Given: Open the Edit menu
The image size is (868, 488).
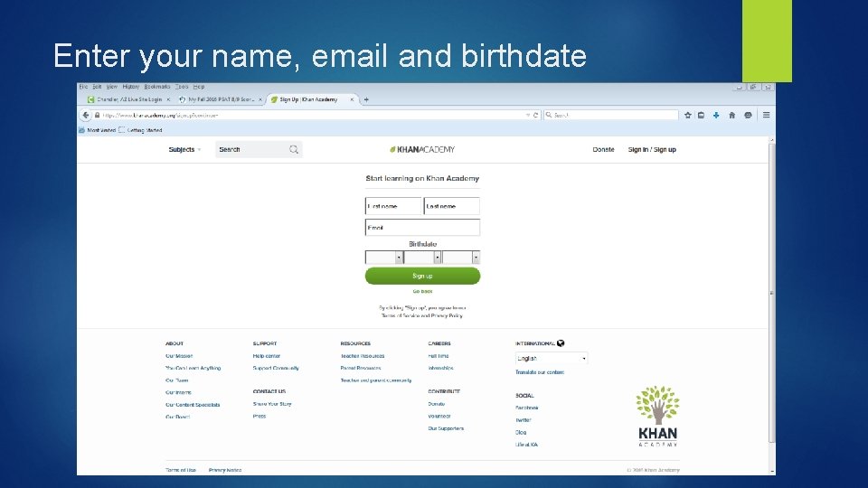Looking at the screenshot, I should tap(97, 87).
